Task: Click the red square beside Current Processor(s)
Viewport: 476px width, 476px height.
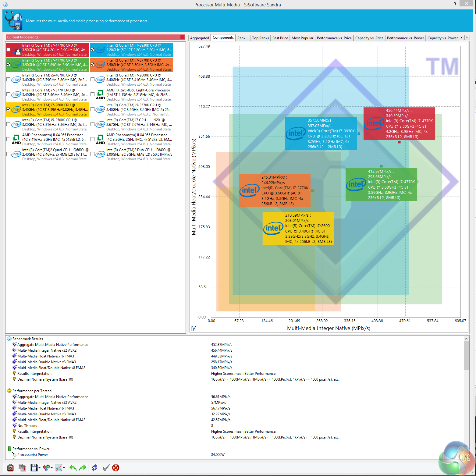Action: [x=183, y=37]
